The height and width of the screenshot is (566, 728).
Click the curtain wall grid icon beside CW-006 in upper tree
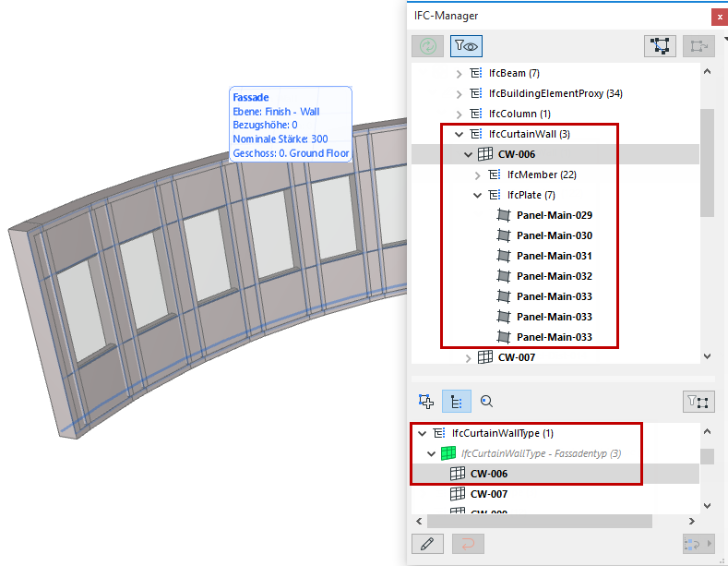[x=485, y=154]
